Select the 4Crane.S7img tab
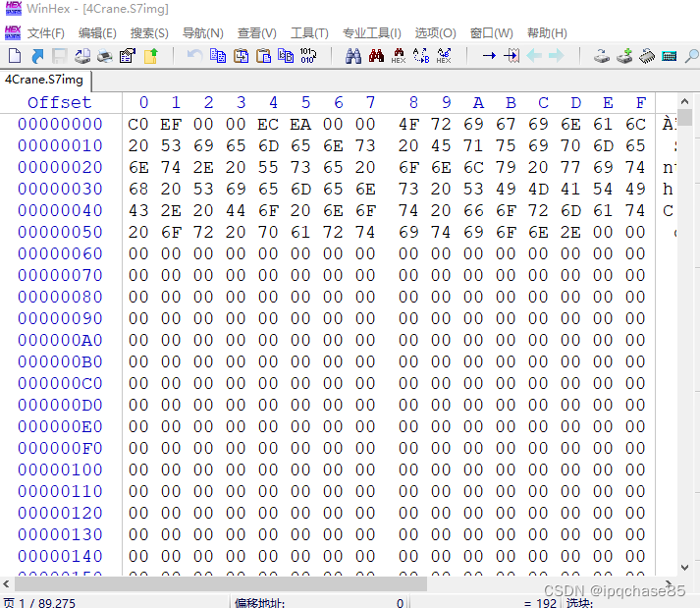This screenshot has height=608, width=700. (x=44, y=80)
